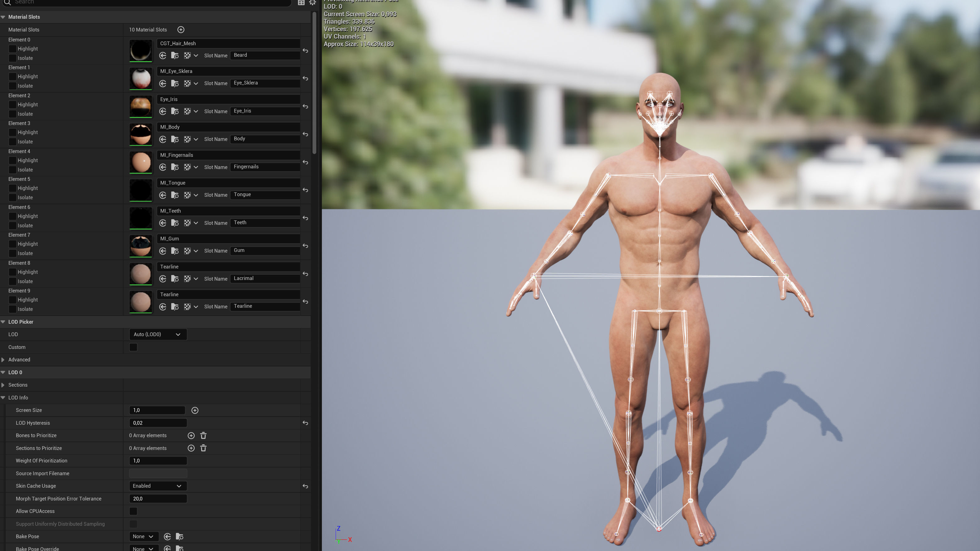Click the Screen Size value field
This screenshot has height=551, width=980.
(157, 410)
